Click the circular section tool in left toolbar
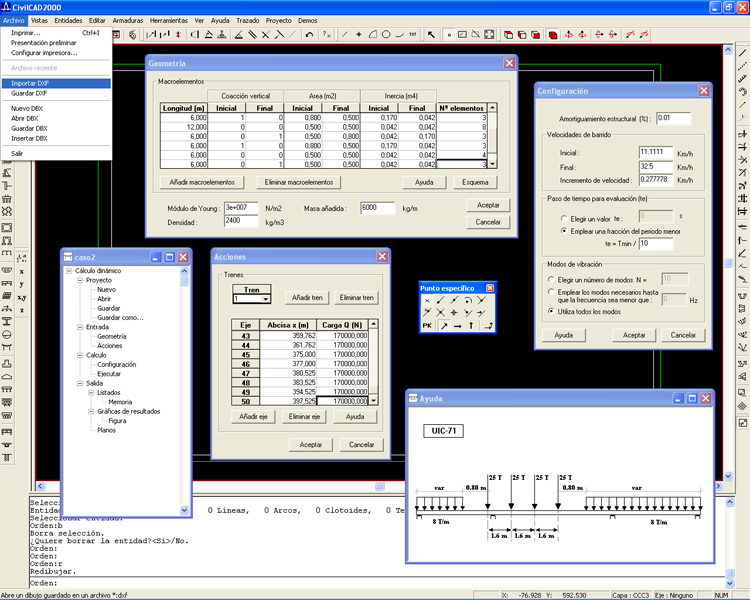This screenshot has height=600, width=750. pos(7,334)
